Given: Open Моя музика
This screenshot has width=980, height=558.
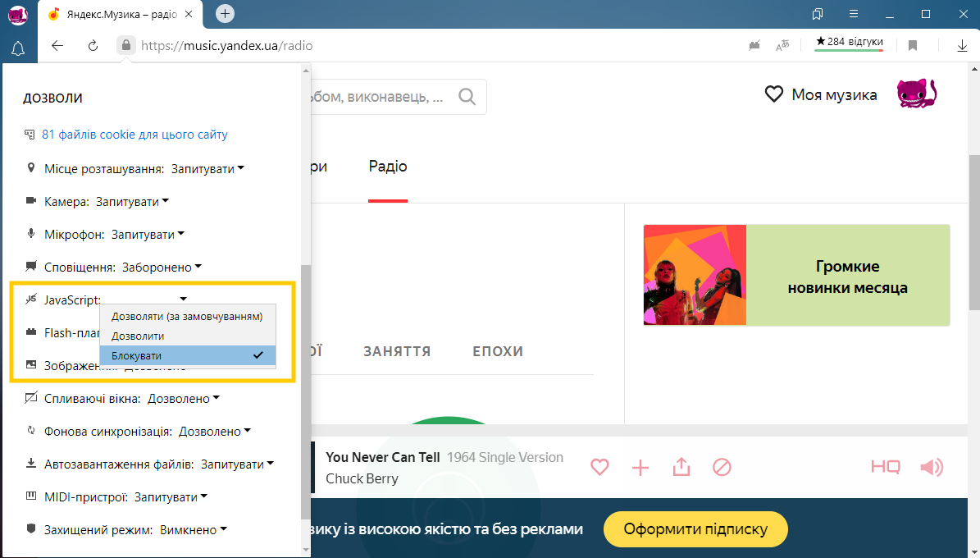Looking at the screenshot, I should click(x=834, y=94).
